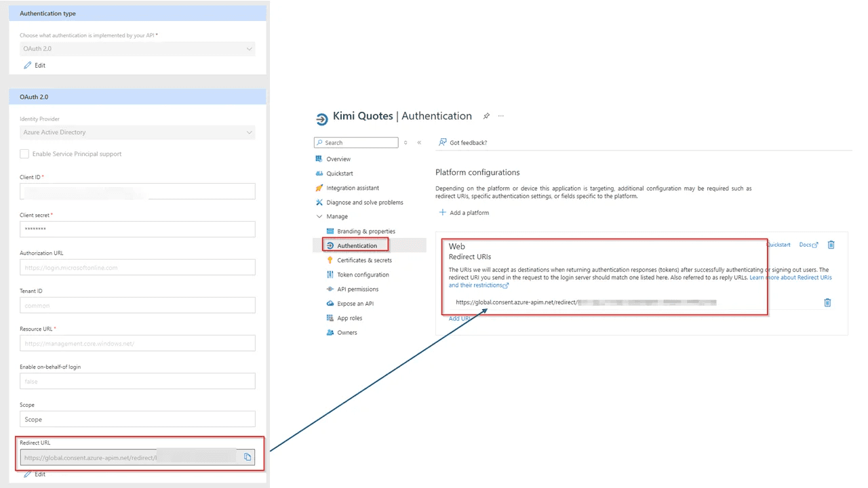Click the Certificates & secrets key icon

click(330, 260)
